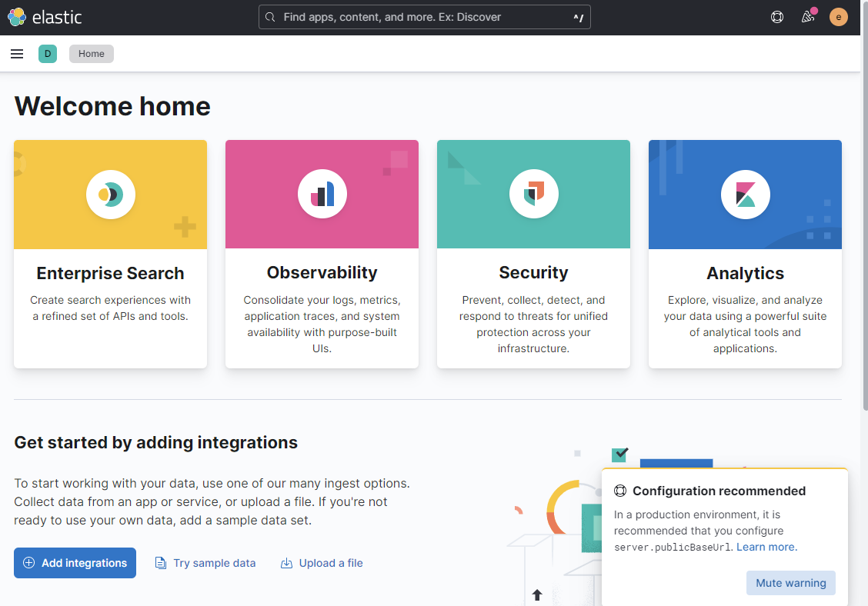Open the help menu lifebuoy icon

coord(776,17)
